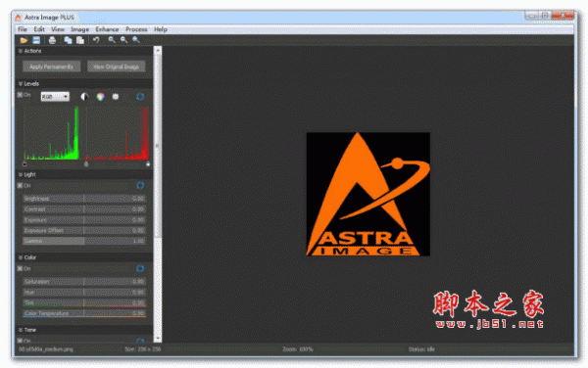This screenshot has height=368, width=588.
Task: Print the image using the printer icon
Action: (52, 40)
